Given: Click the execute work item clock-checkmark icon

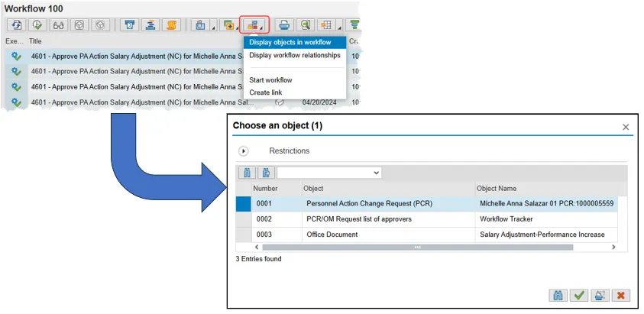Looking at the screenshot, I should click(x=37, y=25).
